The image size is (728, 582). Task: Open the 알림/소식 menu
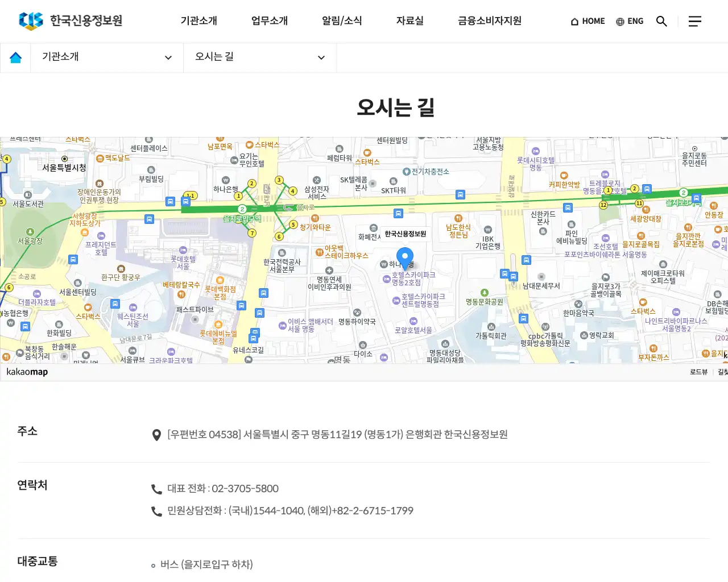point(341,20)
